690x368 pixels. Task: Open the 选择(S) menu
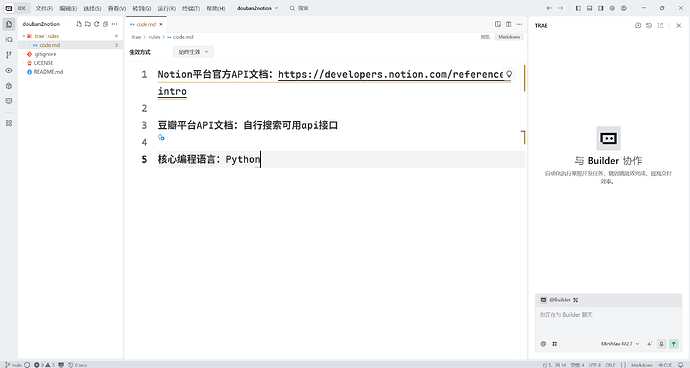click(x=92, y=8)
